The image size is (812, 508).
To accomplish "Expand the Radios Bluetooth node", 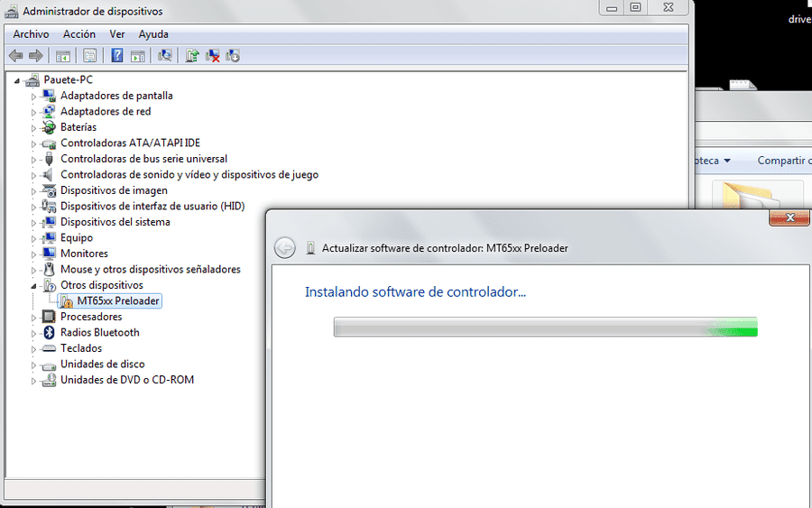I will coord(33,334).
